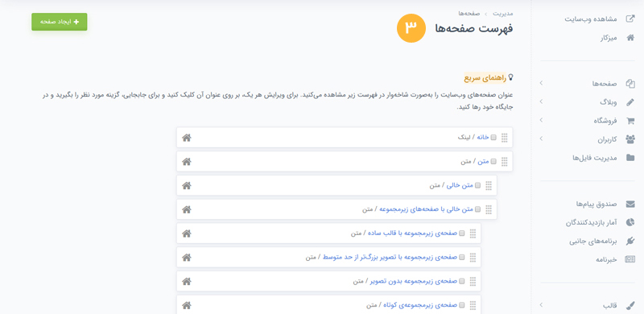Click the pages icon beside صفحه‌ها
The height and width of the screenshot is (314, 644).
630,84
